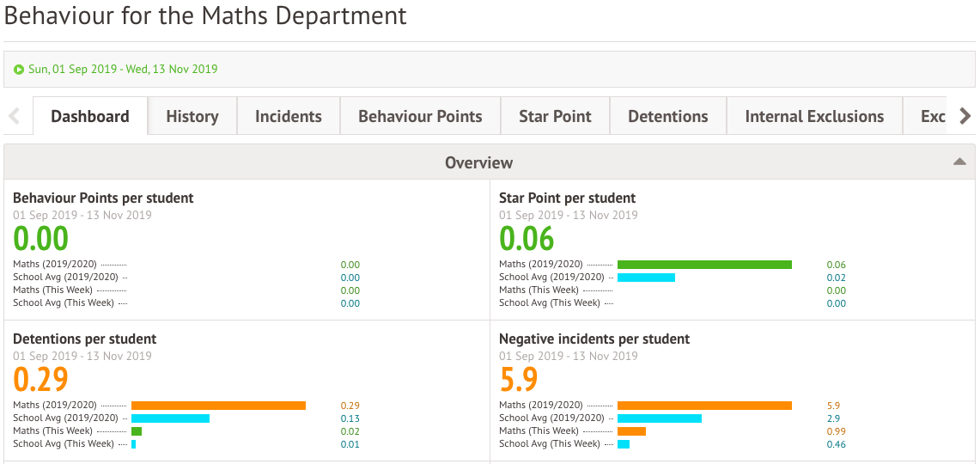Go to the Star Point tab
The image size is (980, 464).
pyautogui.click(x=555, y=116)
